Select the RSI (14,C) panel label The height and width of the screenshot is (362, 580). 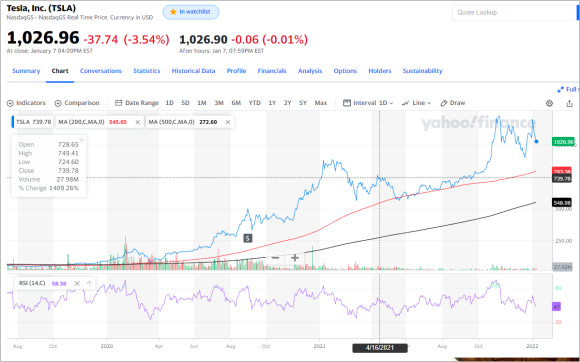[32, 283]
